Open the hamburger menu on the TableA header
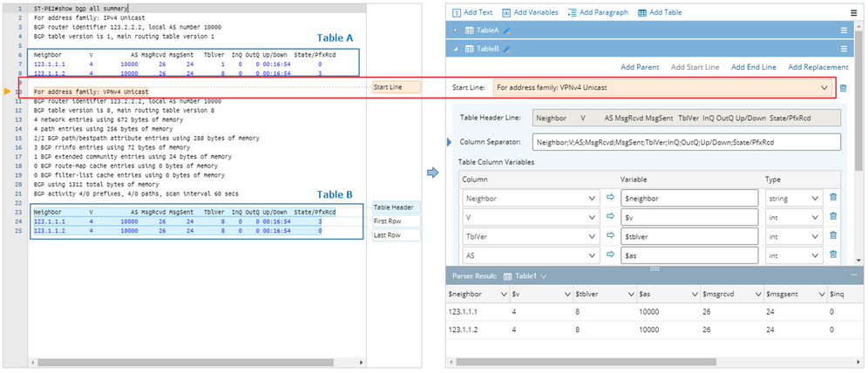 [x=844, y=31]
